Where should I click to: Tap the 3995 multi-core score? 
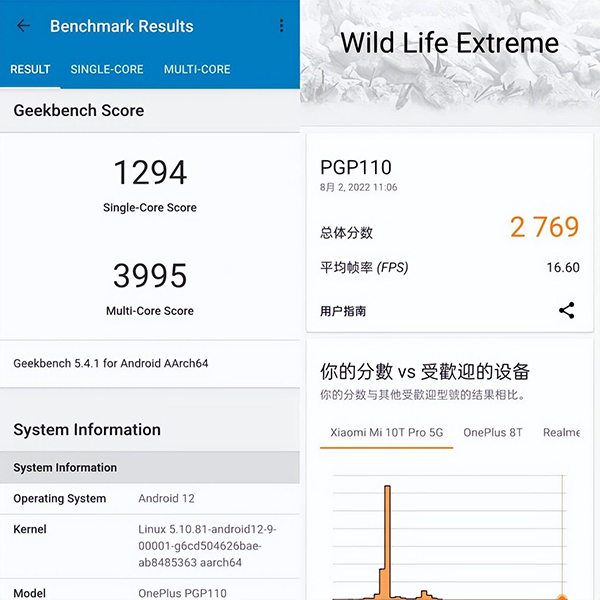[x=150, y=276]
